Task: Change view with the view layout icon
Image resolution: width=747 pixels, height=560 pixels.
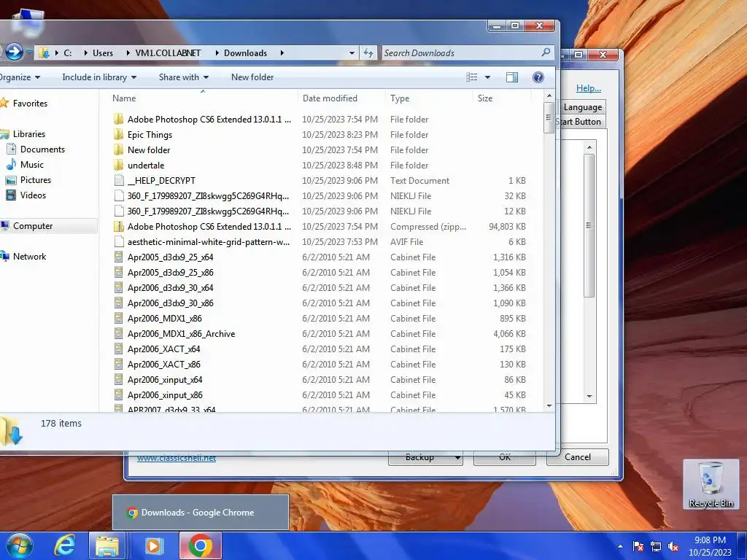Action: click(472, 77)
